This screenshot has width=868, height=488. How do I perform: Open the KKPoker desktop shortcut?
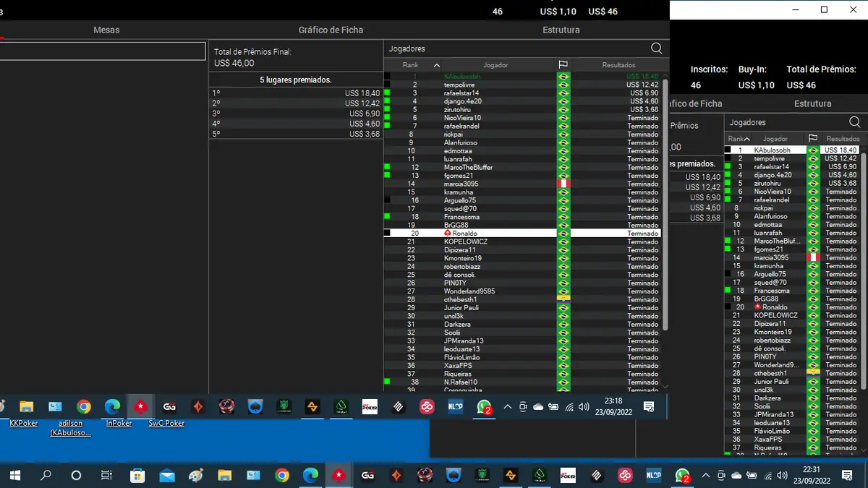pyautogui.click(x=24, y=423)
